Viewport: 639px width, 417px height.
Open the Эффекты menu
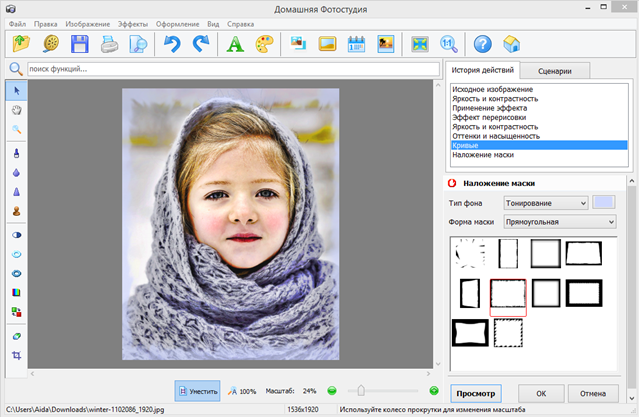click(x=133, y=24)
